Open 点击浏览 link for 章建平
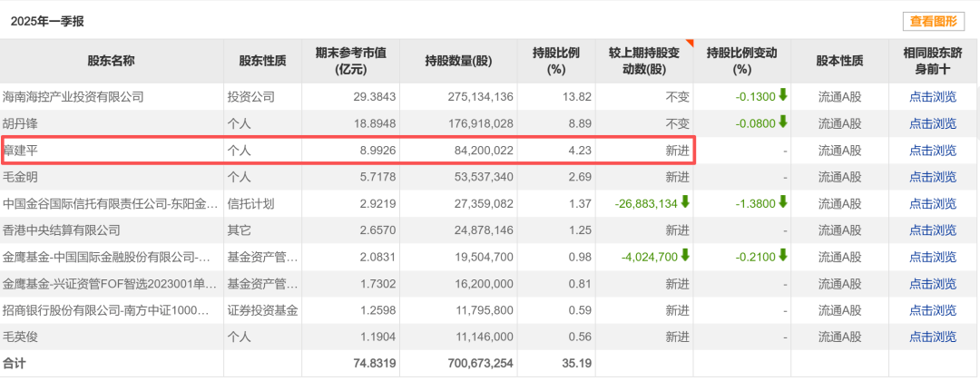Image resolution: width=980 pixels, height=381 pixels. pos(932,151)
